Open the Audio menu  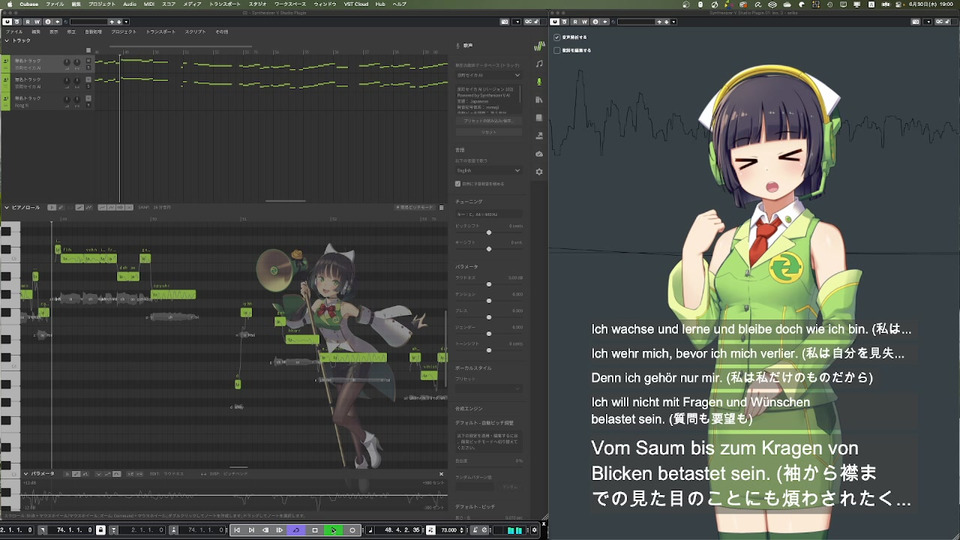tap(130, 4)
